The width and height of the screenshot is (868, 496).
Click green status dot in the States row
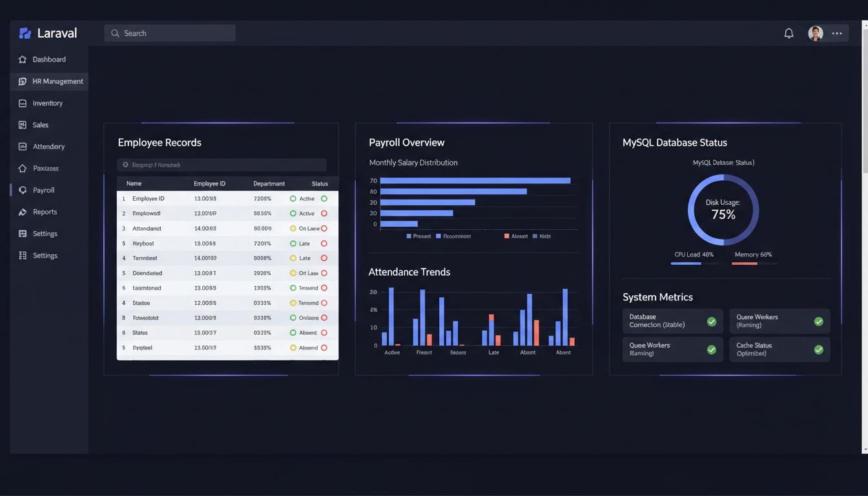(x=293, y=333)
